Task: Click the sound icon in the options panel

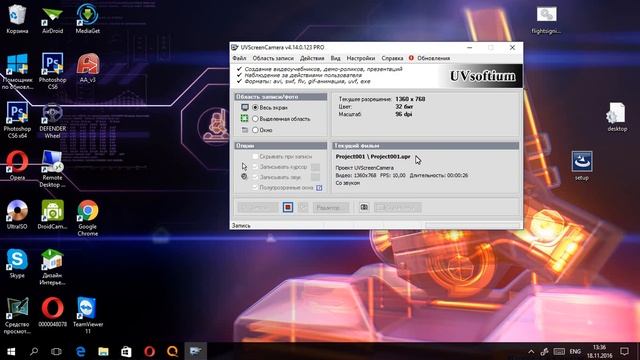Action: (x=244, y=177)
